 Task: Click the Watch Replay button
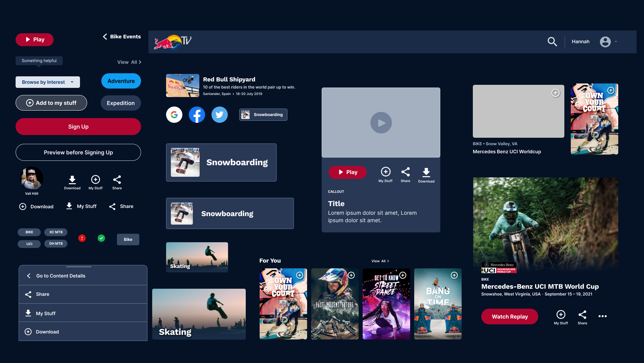point(510,317)
